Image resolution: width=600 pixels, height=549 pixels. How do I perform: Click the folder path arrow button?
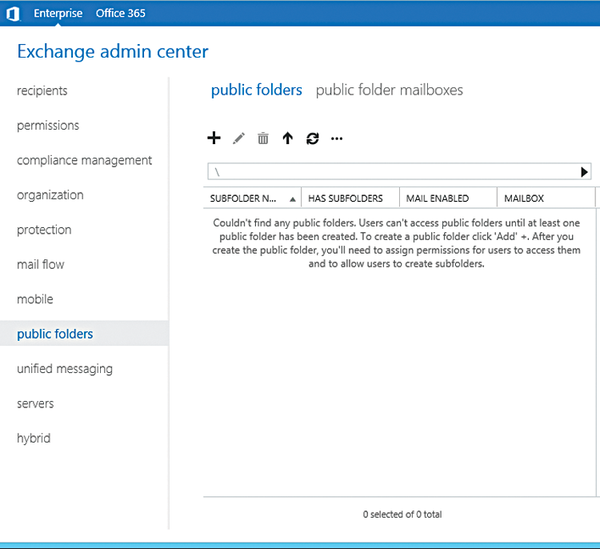point(584,172)
